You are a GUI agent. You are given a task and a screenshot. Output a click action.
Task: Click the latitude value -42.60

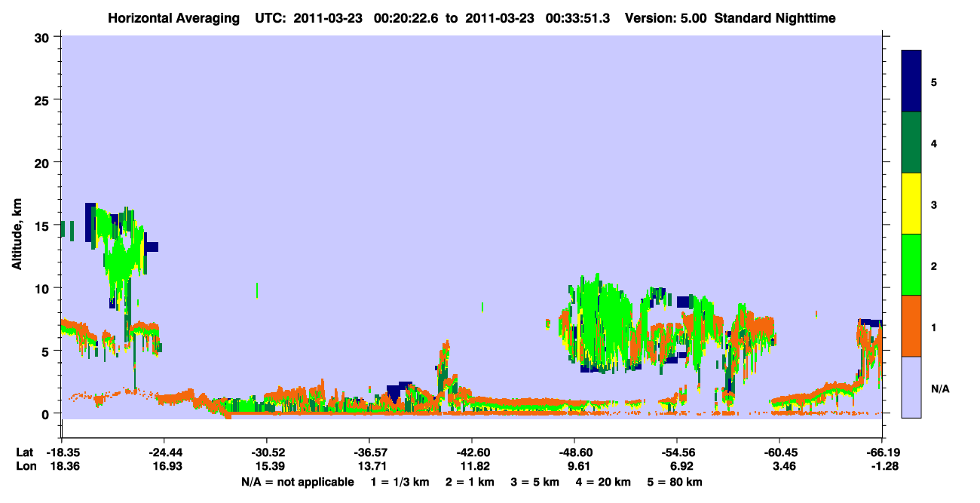(471, 452)
